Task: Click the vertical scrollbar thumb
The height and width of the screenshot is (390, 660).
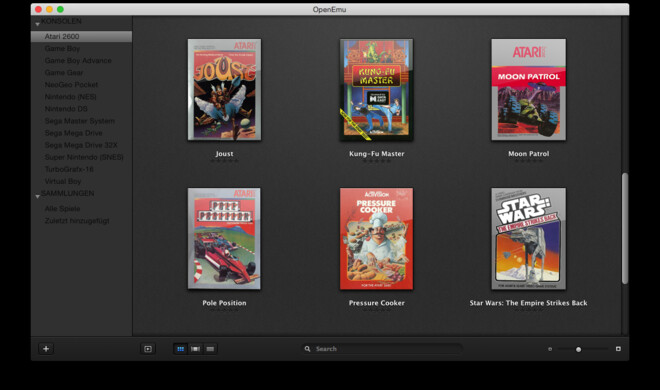Action: tap(625, 228)
